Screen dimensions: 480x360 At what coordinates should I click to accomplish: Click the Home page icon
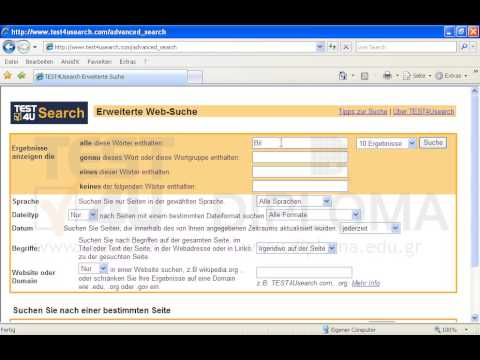343,76
